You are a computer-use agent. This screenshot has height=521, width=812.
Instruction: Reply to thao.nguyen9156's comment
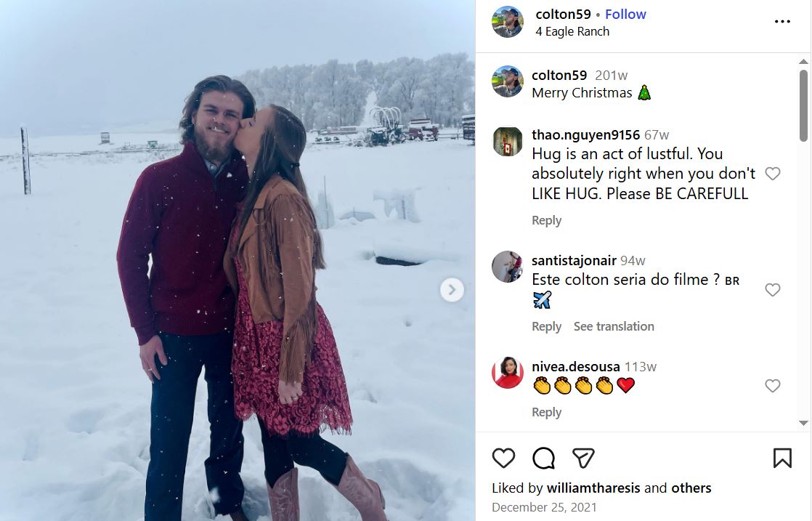546,221
